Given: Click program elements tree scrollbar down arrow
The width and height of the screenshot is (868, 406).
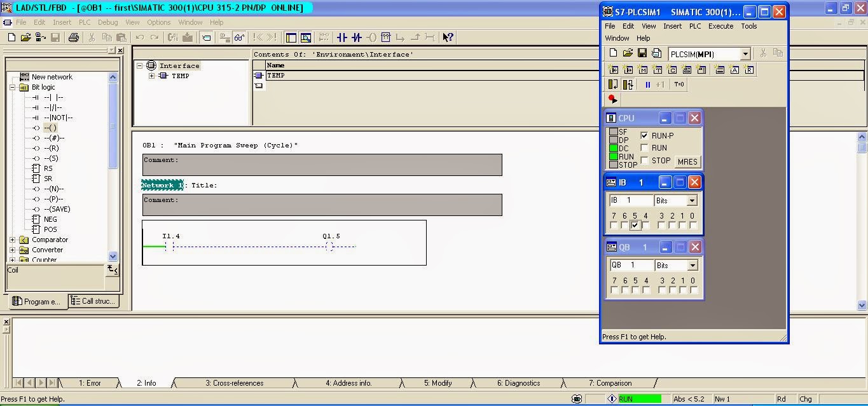Looking at the screenshot, I should tap(113, 257).
